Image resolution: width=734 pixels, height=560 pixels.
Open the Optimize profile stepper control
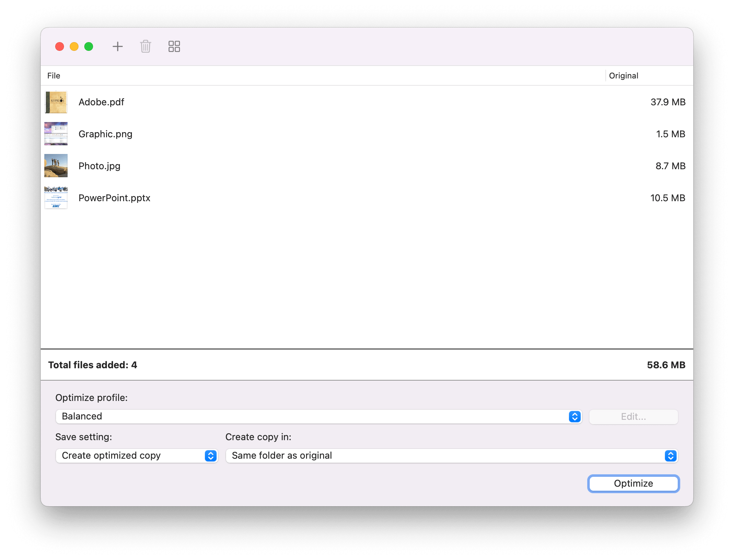click(x=574, y=417)
